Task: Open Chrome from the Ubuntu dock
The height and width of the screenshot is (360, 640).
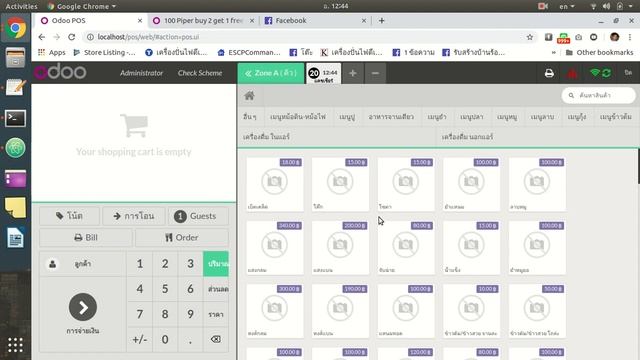Action: pyautogui.click(x=16, y=28)
